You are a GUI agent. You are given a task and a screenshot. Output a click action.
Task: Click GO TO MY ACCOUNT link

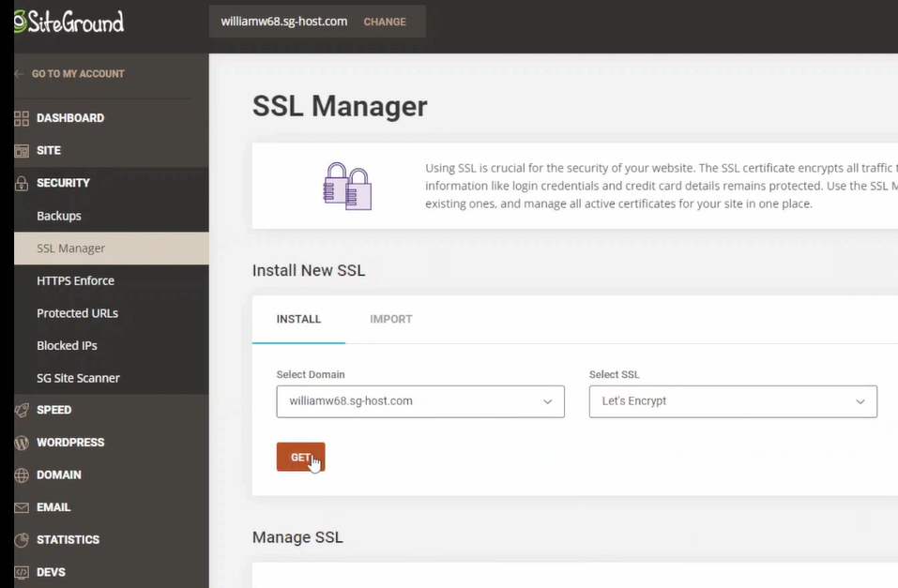pyautogui.click(x=78, y=74)
